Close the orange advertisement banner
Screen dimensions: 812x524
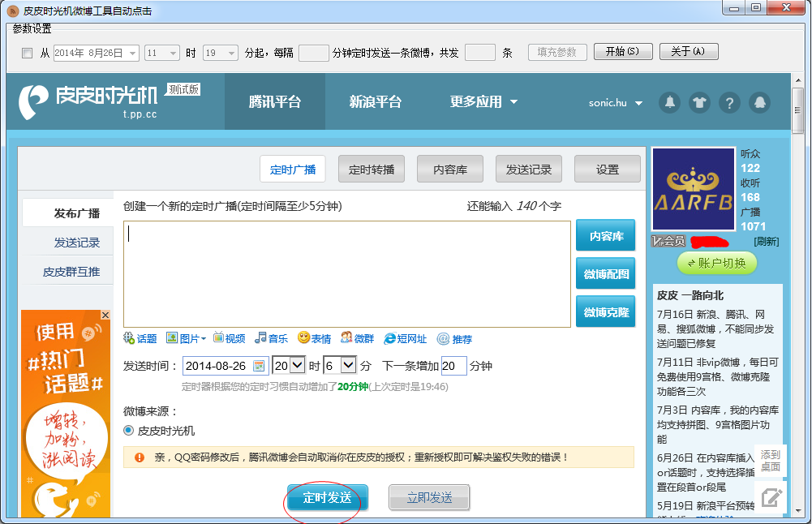(x=105, y=315)
